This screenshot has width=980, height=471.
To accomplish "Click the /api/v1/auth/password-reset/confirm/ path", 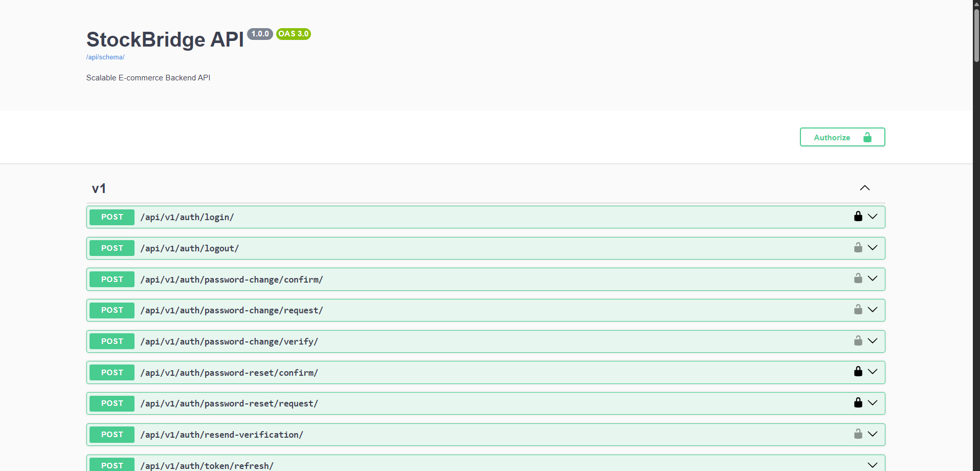I will pyautogui.click(x=229, y=373).
